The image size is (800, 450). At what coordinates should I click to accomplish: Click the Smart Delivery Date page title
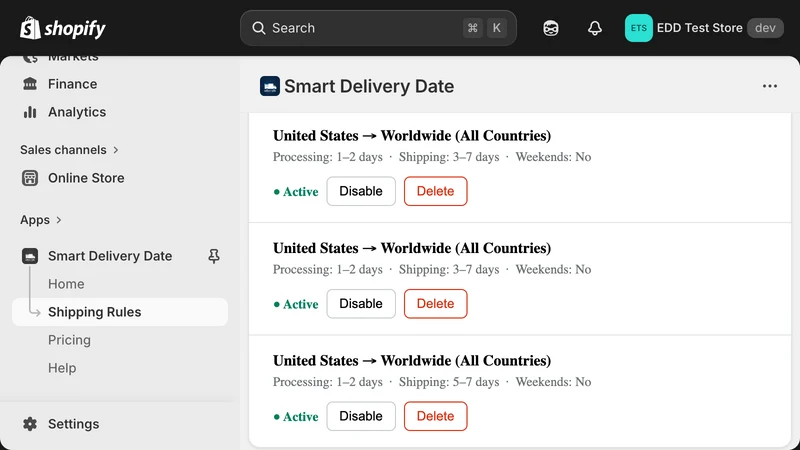[x=369, y=86]
